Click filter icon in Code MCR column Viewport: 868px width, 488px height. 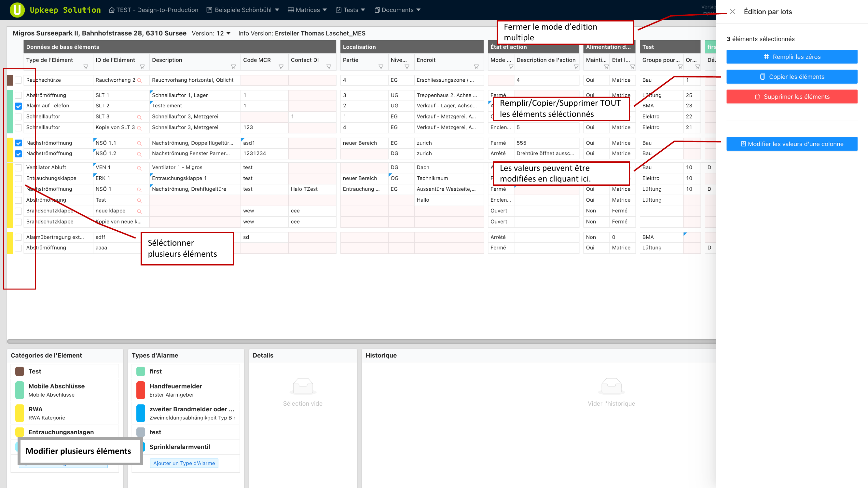point(281,67)
